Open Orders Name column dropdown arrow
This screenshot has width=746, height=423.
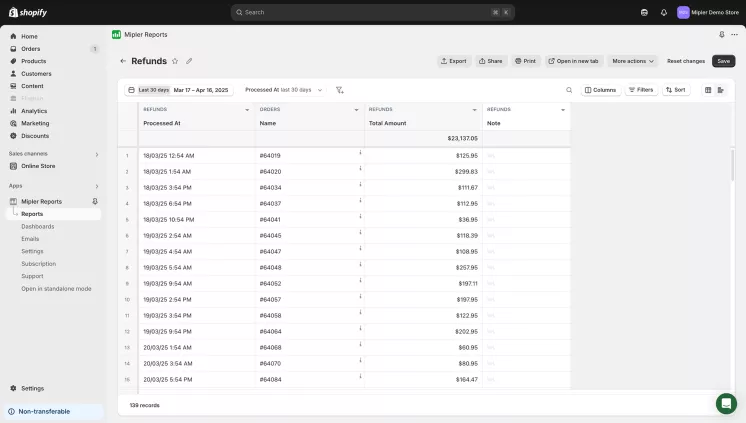(356, 110)
